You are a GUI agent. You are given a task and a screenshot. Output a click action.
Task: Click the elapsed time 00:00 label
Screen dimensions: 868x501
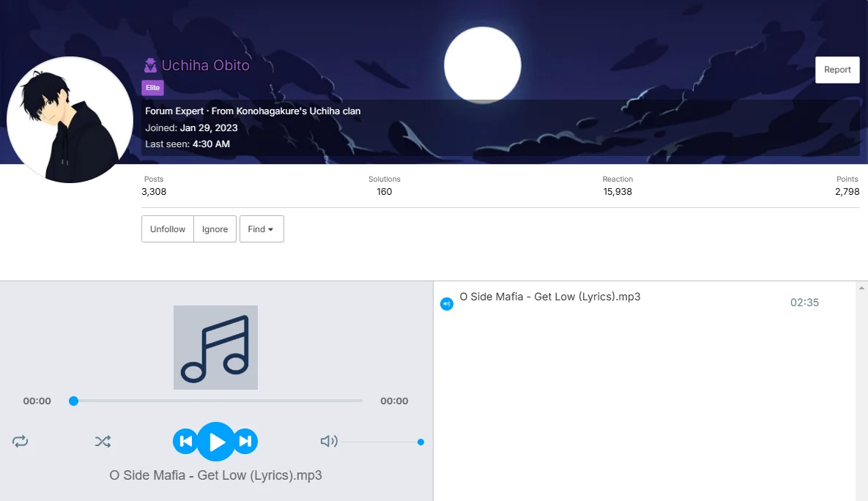(37, 401)
